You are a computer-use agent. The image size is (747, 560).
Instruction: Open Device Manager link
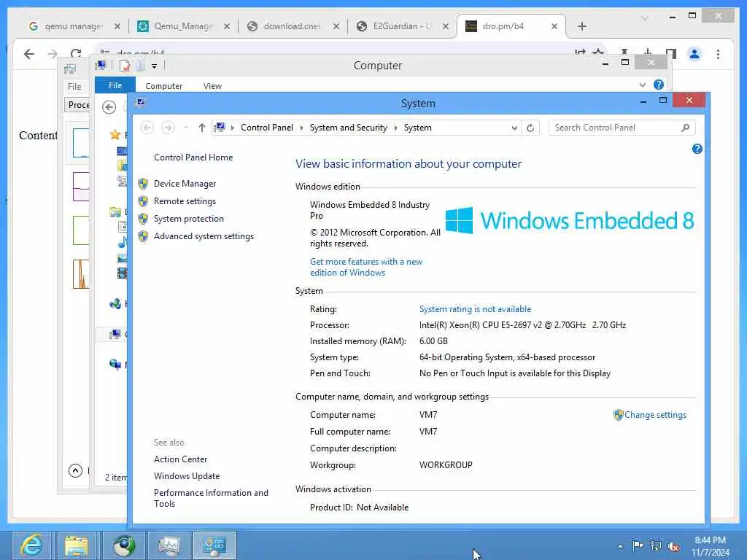coord(185,184)
